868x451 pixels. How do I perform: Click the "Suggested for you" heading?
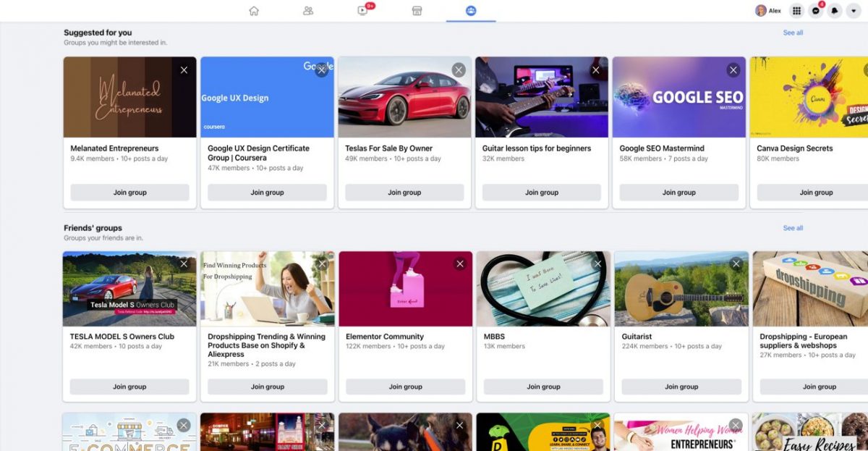(x=98, y=33)
